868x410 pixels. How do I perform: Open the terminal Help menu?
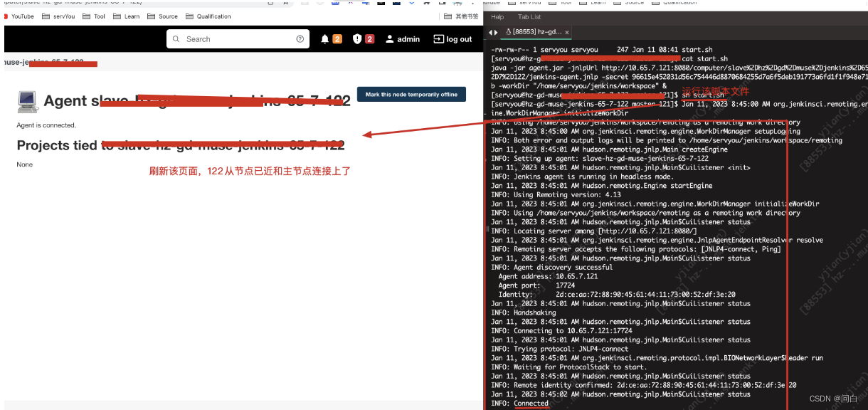pyautogui.click(x=497, y=17)
